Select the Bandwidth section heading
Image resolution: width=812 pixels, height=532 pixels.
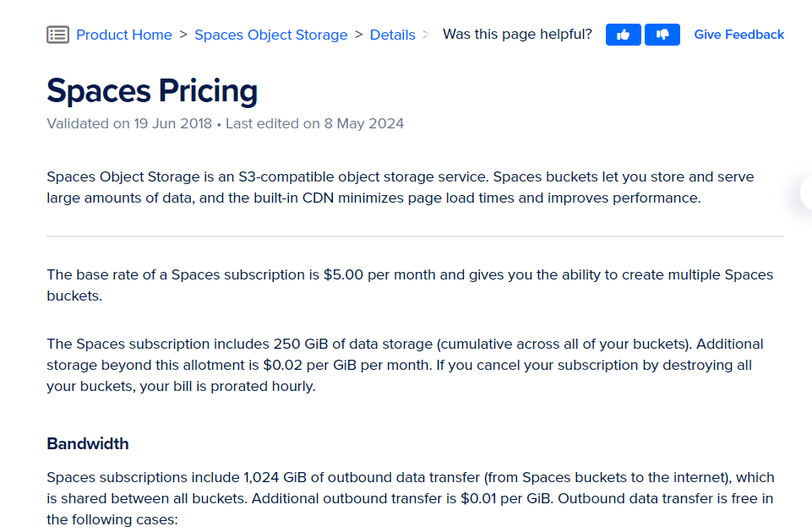88,443
